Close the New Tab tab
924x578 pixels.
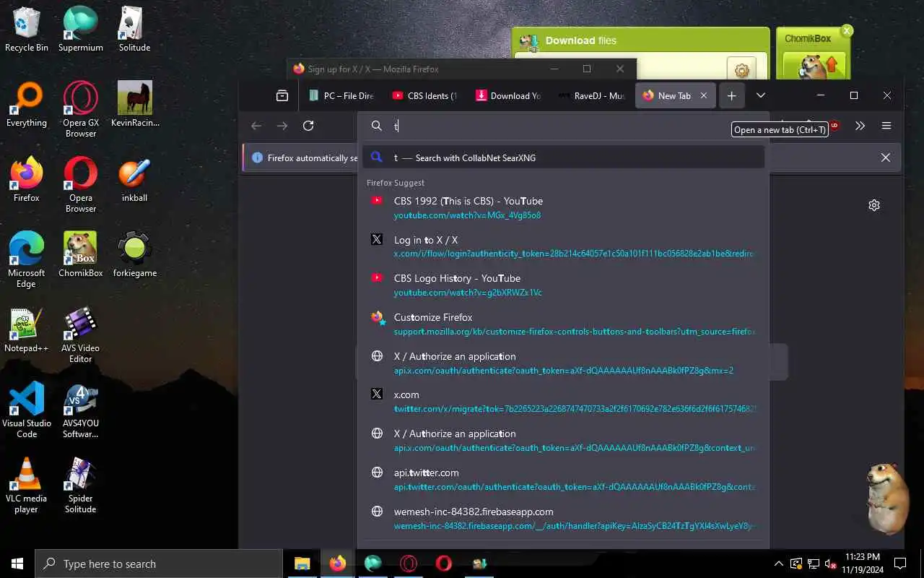[x=704, y=95]
